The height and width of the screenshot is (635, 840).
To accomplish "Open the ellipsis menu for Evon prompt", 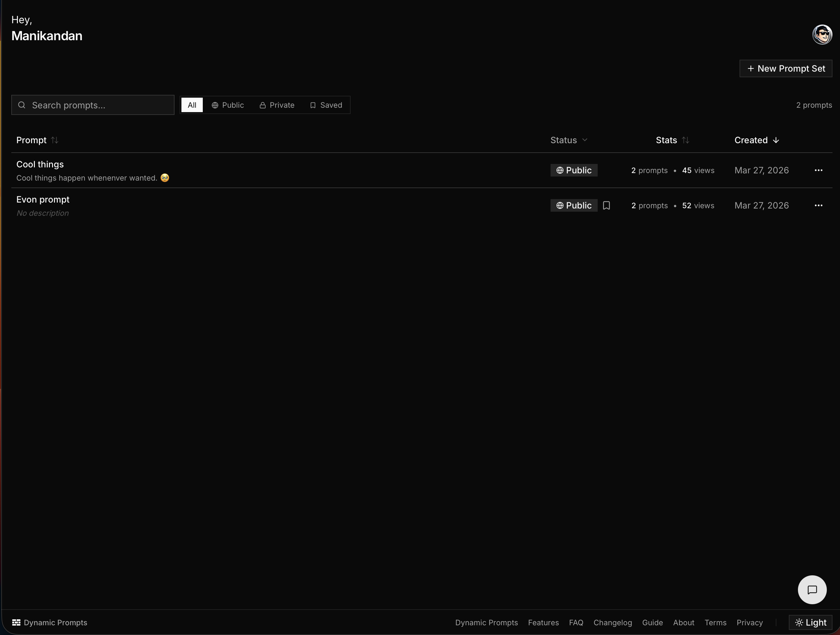I will 818,205.
